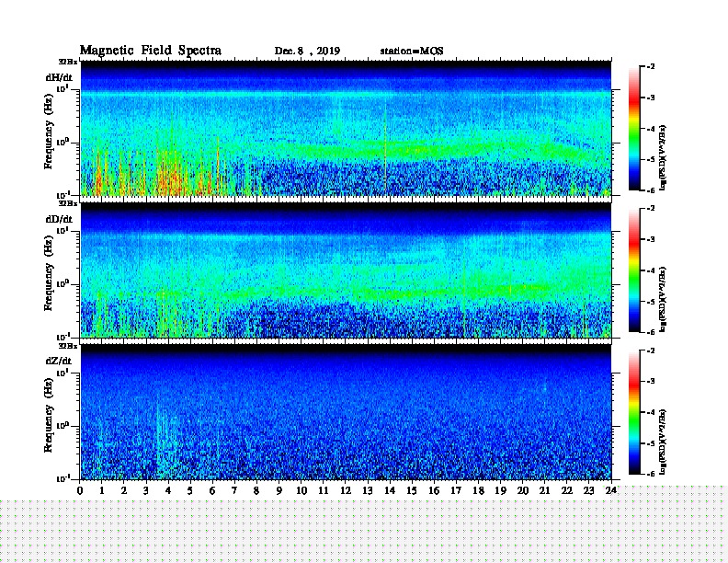
Task: Click hour '17' on the time axis
Action: click(456, 490)
